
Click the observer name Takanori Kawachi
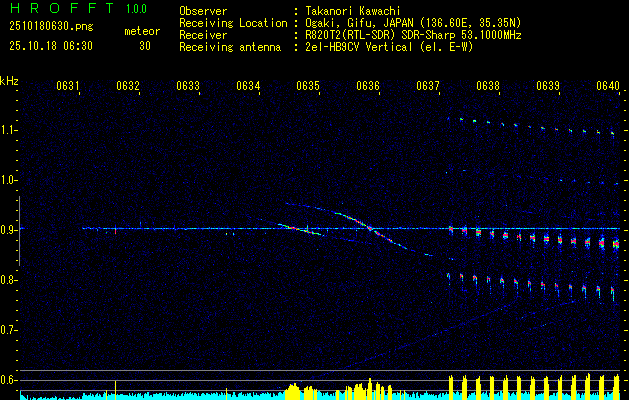[353, 11]
